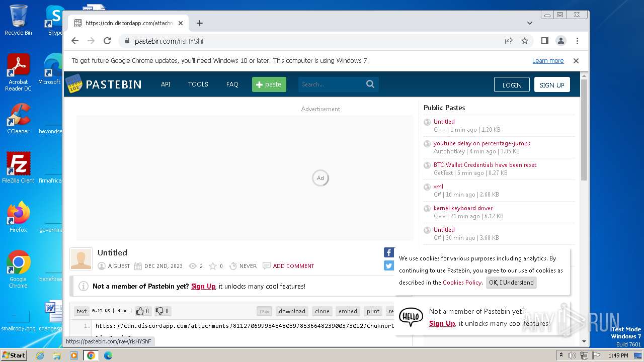Open Internet Explorer from taskbar
This screenshot has width=644, height=362.
click(40, 355)
